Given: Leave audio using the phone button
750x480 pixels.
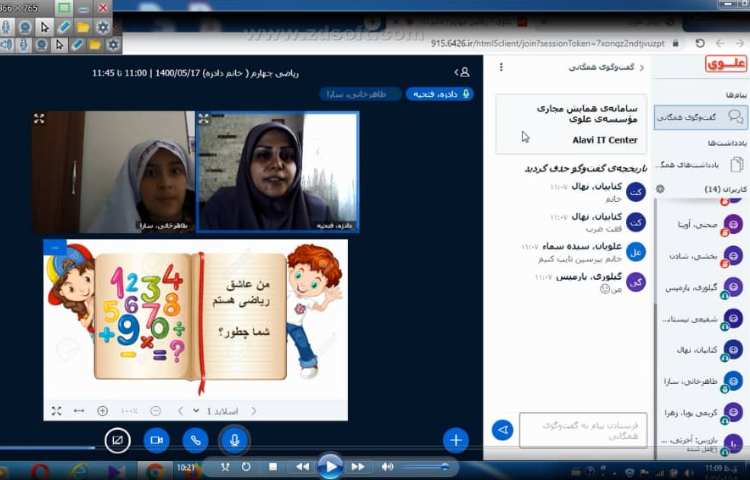Looking at the screenshot, I should 195,440.
